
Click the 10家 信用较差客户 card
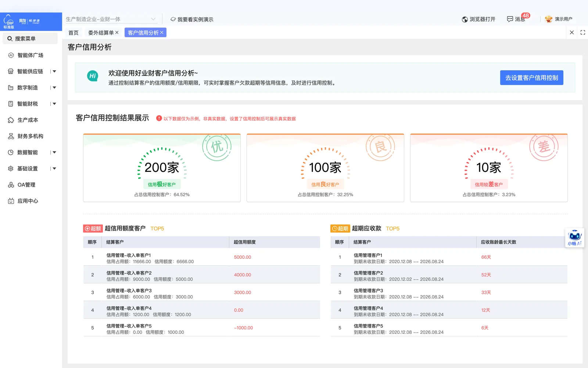click(x=489, y=168)
